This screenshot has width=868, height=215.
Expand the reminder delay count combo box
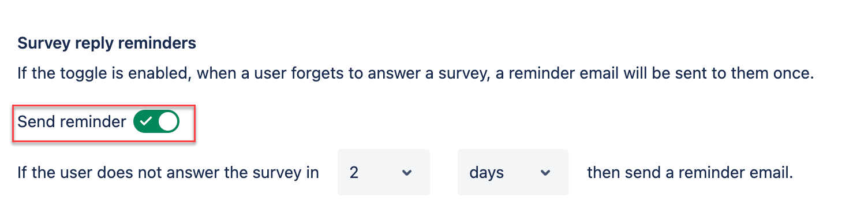[384, 172]
